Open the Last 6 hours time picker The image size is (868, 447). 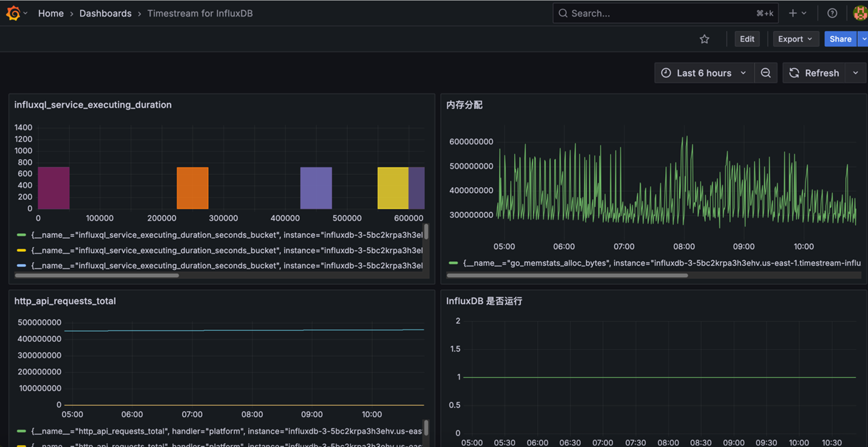point(704,73)
